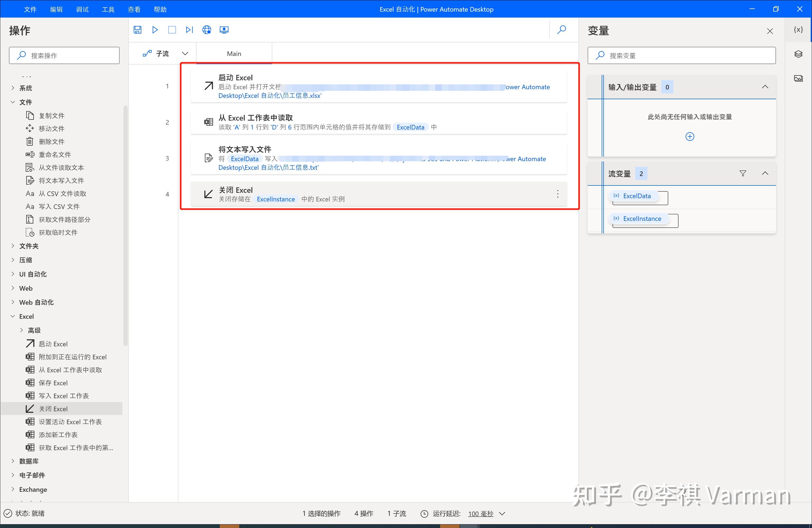Open the flow search magnifier icon
812x528 pixels.
pos(561,30)
